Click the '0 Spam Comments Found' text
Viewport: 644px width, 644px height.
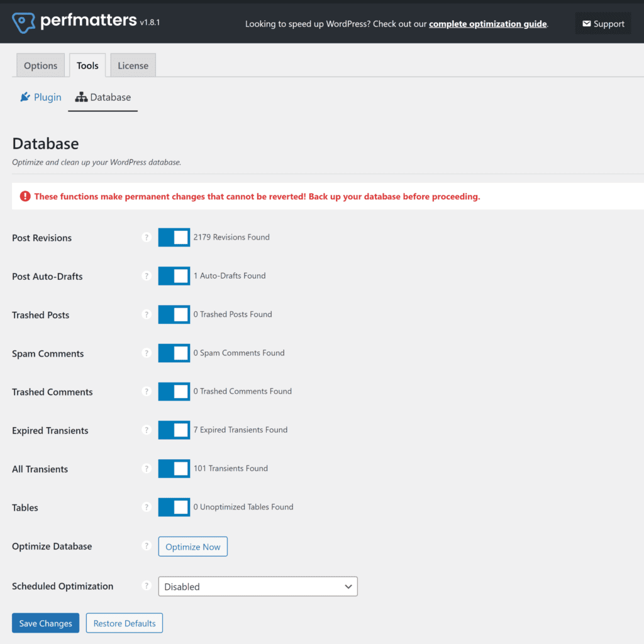tap(239, 353)
